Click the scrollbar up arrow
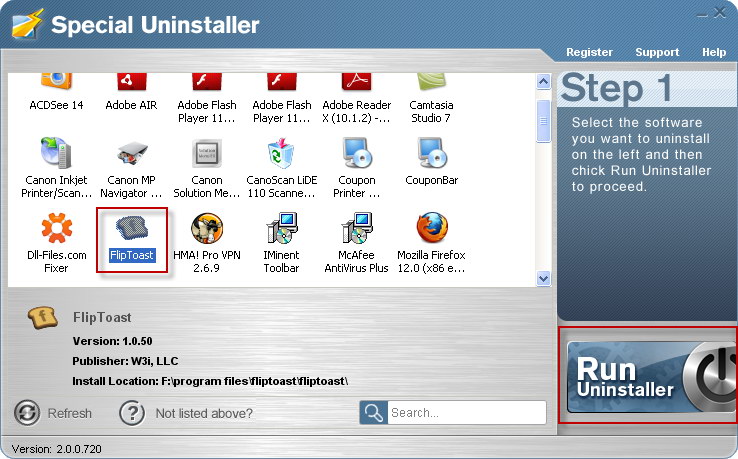This screenshot has width=738, height=459. (544, 82)
